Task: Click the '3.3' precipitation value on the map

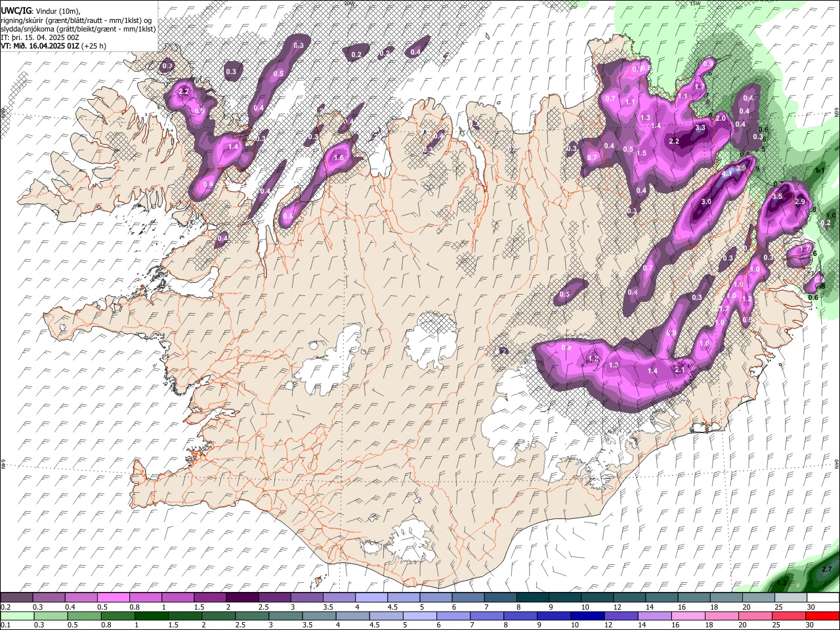Action: (x=700, y=128)
